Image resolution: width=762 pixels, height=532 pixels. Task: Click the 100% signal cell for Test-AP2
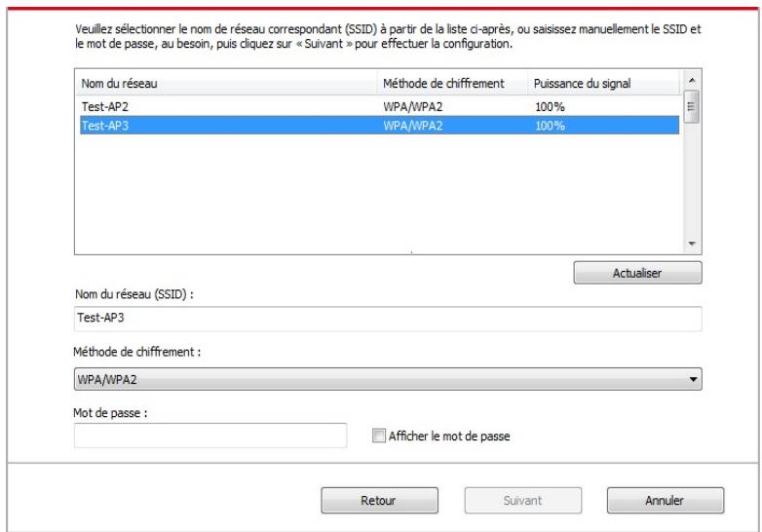click(x=550, y=107)
